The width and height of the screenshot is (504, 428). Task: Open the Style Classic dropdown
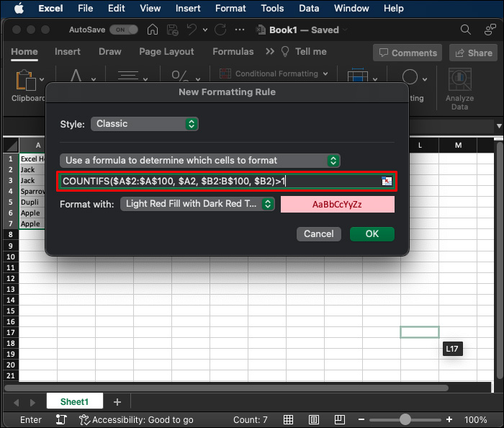click(x=144, y=124)
